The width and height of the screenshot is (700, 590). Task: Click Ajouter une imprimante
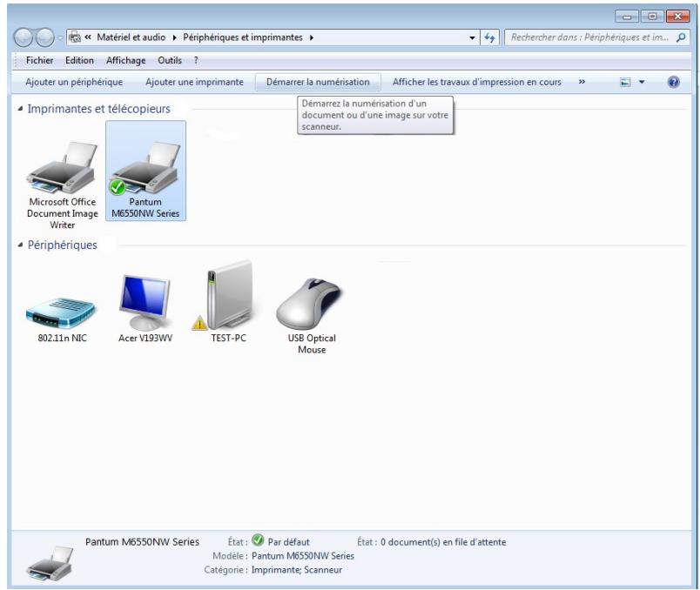tap(194, 82)
